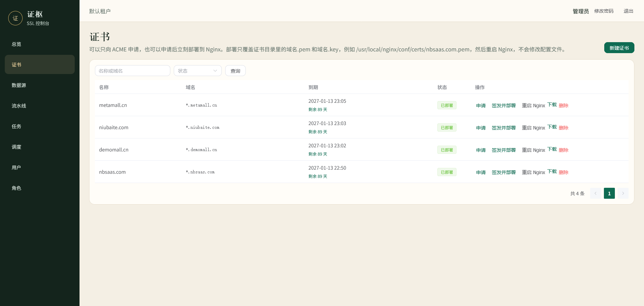Viewport: 644px width, 306px height.
Task: Click 申请 for demomall.cn
Action: tap(481, 150)
